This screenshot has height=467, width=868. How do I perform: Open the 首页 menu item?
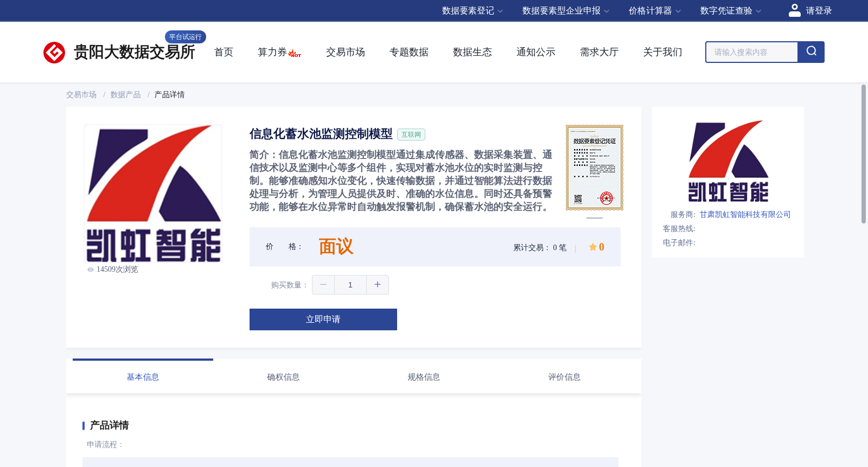(224, 52)
